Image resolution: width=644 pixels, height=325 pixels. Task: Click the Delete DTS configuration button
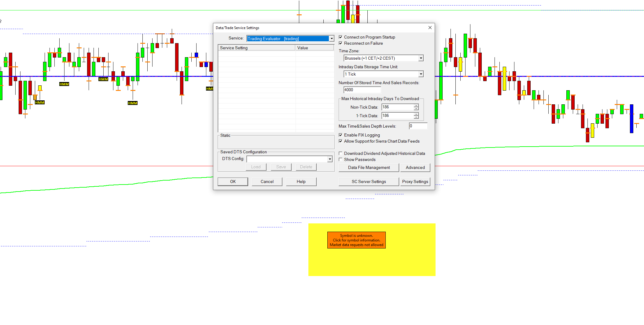point(306,167)
